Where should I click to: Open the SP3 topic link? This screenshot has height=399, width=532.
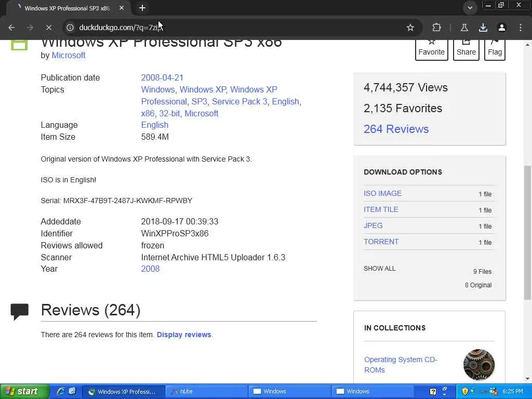[x=199, y=101]
